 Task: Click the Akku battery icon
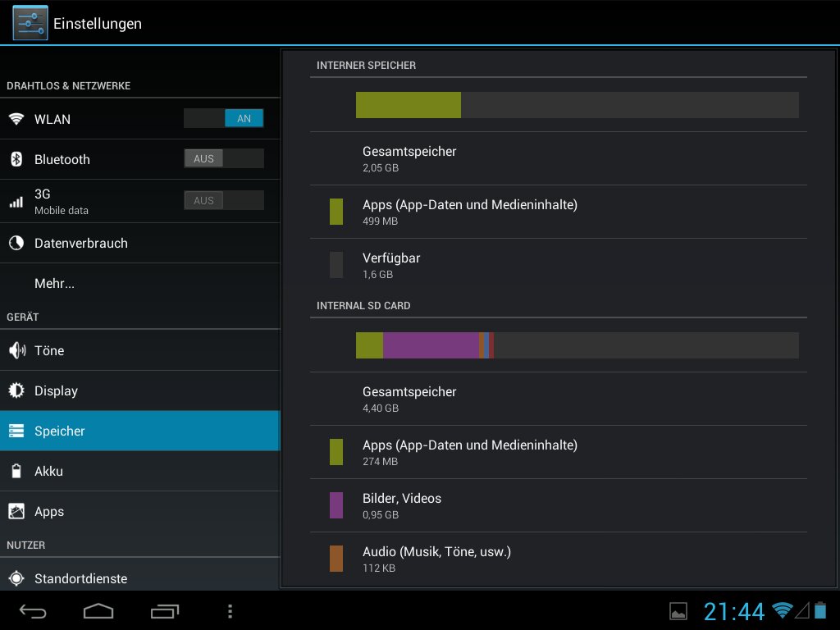[16, 471]
